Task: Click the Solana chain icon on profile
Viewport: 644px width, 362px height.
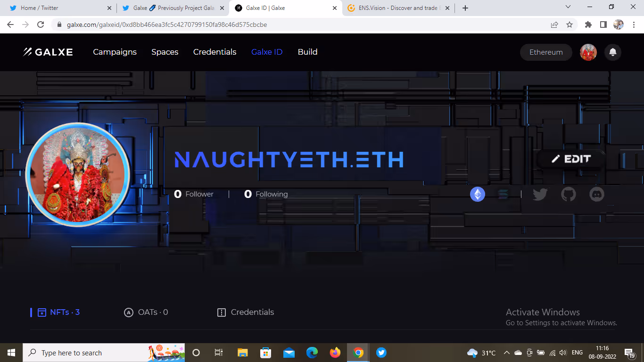Action: click(503, 194)
